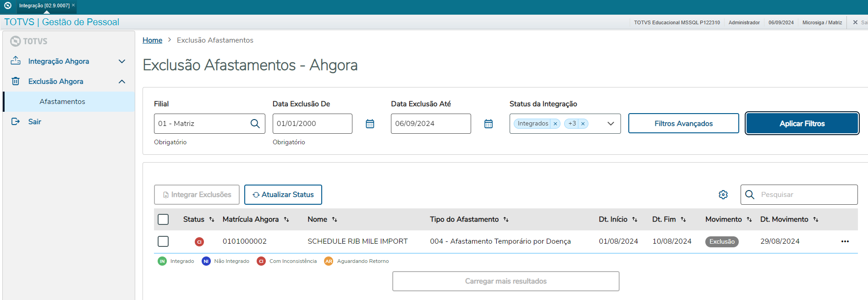Click the red CI status icon in row
The height and width of the screenshot is (300, 868).
pyautogui.click(x=199, y=242)
